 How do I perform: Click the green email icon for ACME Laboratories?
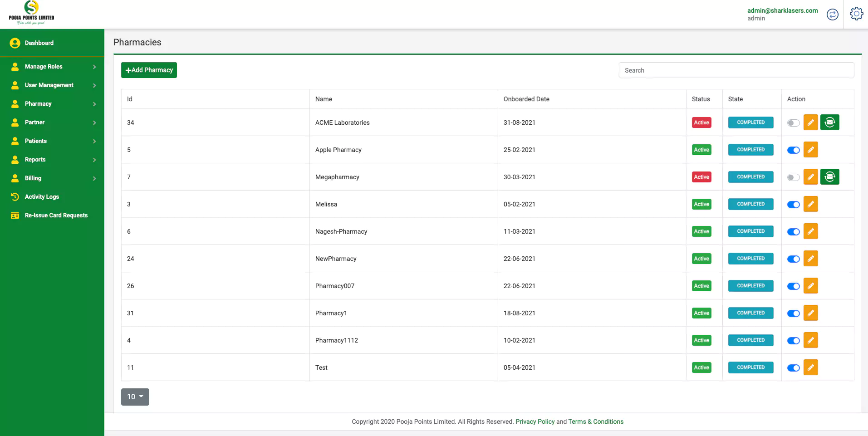pos(829,122)
